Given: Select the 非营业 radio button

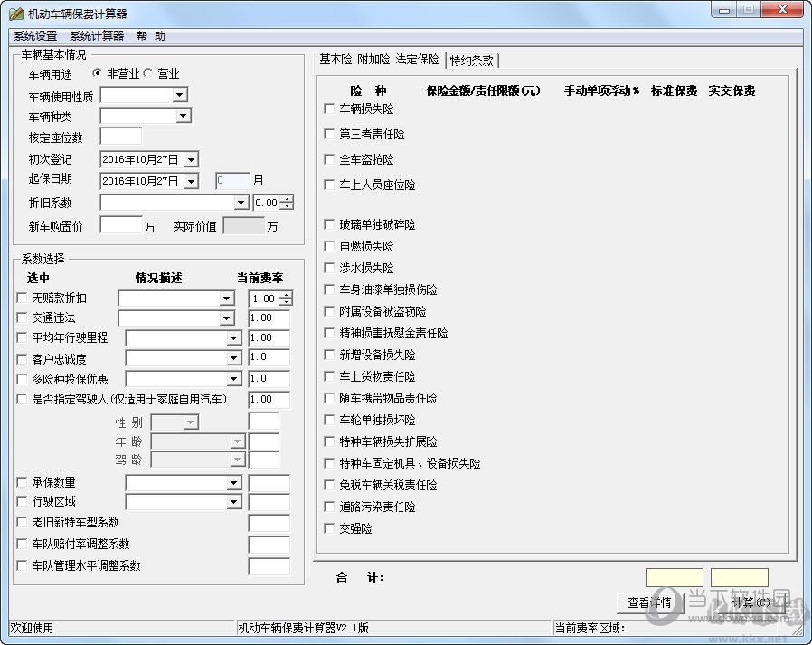Looking at the screenshot, I should [97, 73].
